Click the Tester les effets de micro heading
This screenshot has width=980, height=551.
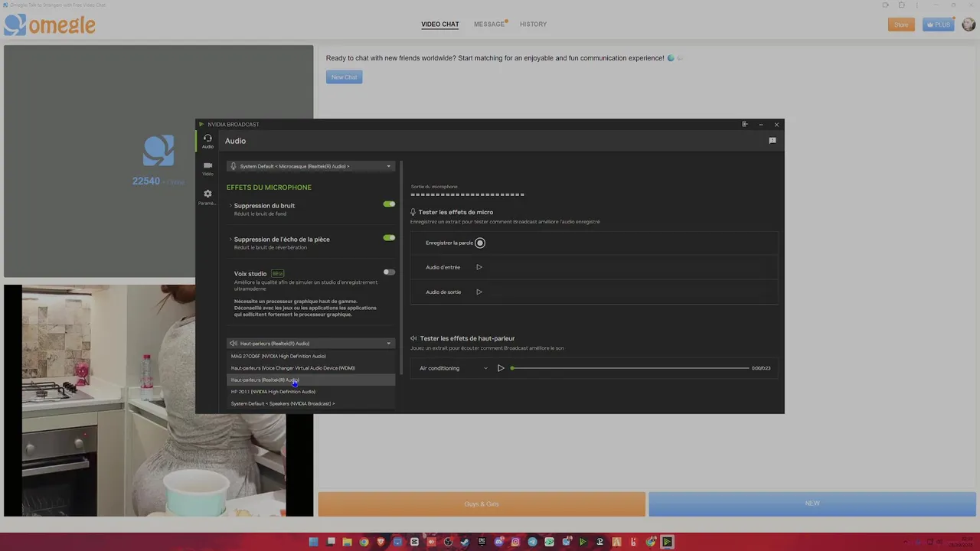(456, 212)
